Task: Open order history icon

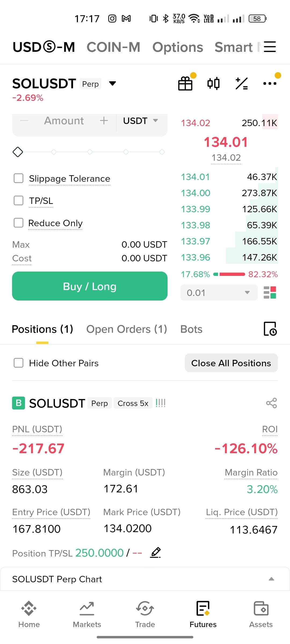Action: pyautogui.click(x=270, y=329)
